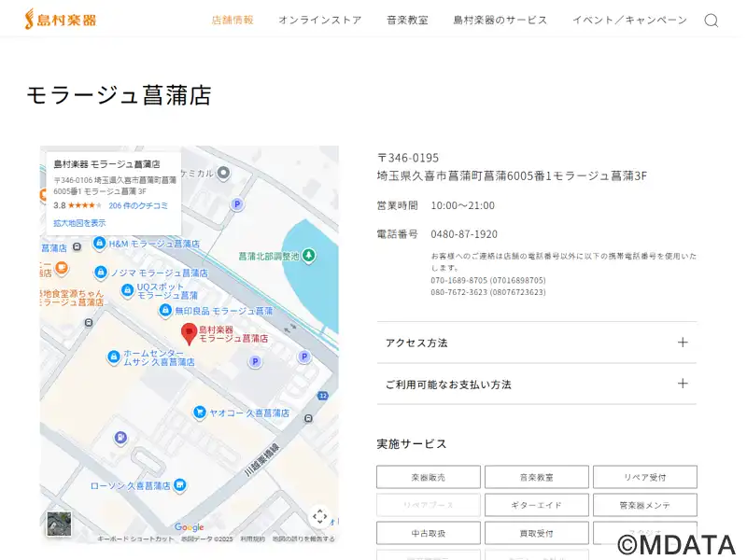
Task: Open map camera controls icon
Action: [319, 516]
